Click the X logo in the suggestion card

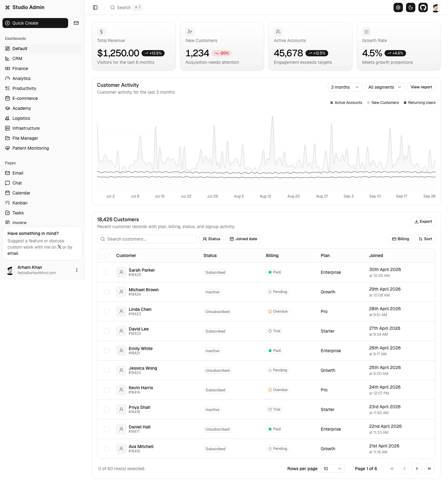point(59,247)
